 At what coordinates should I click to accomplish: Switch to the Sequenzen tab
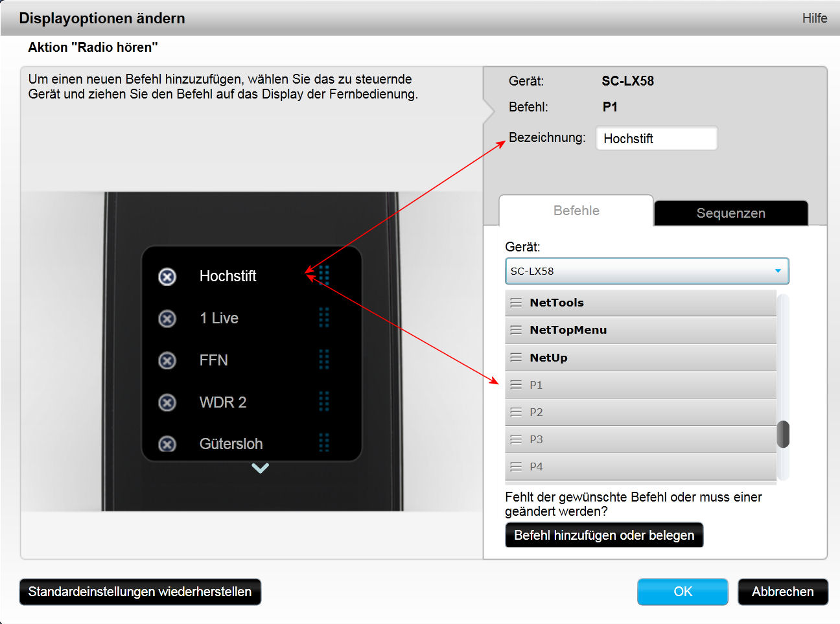pyautogui.click(x=730, y=213)
